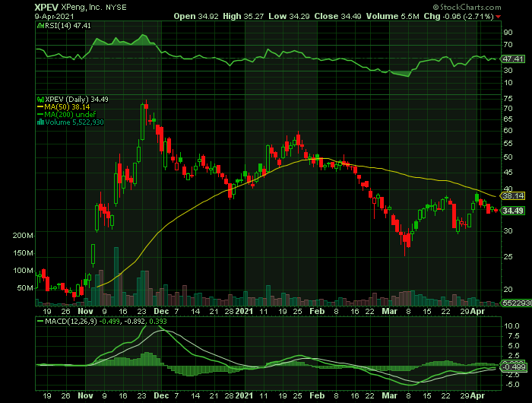The width and height of the screenshot is (532, 403).
Task: Click the Feb label on the lower date axis
Action: (x=317, y=396)
